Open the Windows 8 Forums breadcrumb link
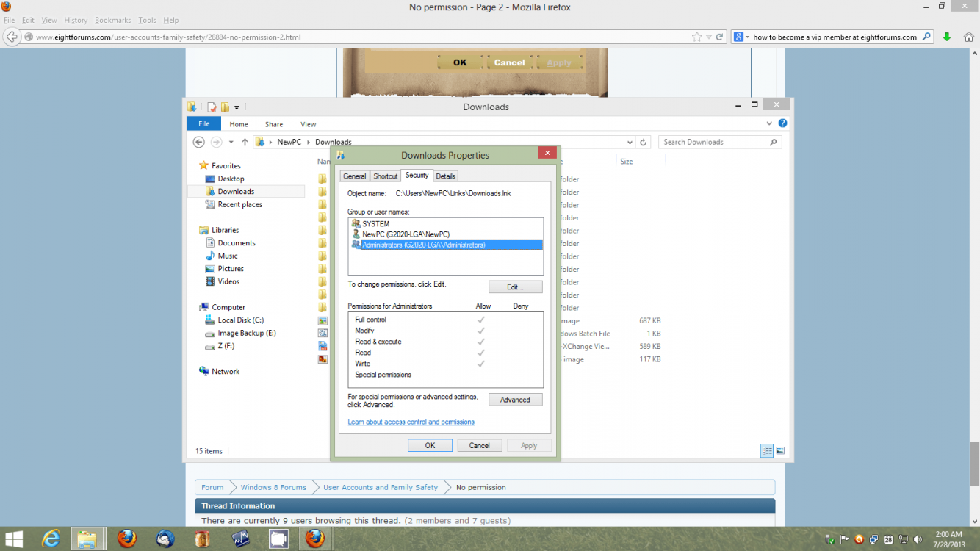Viewport: 980px width, 551px height. point(273,487)
